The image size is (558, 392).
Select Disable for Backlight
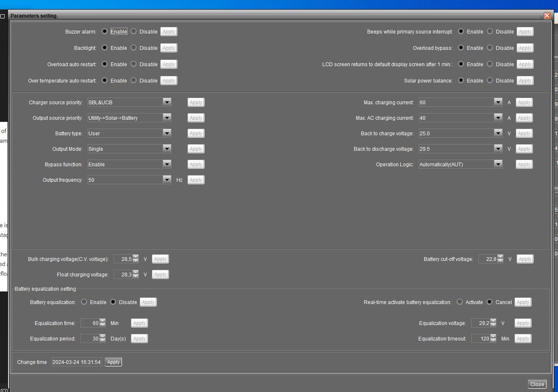pos(134,48)
